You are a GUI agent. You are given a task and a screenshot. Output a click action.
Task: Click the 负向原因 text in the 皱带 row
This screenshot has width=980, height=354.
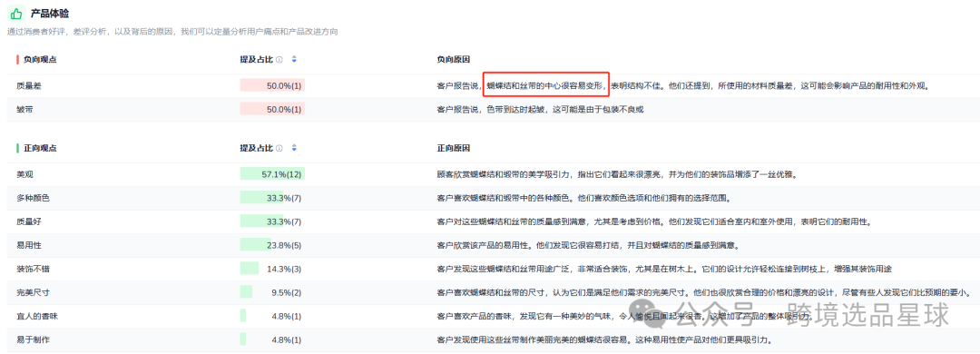click(x=540, y=110)
